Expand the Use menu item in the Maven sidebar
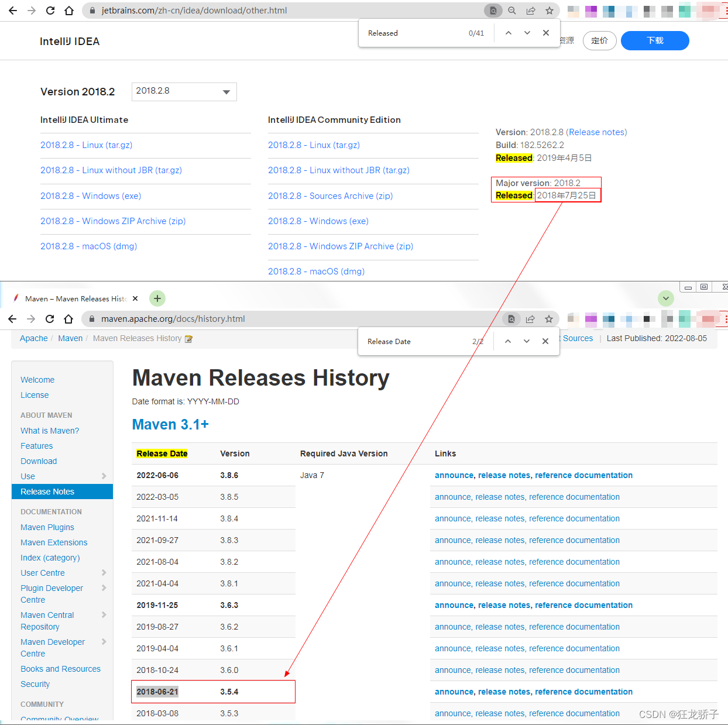Image resolution: width=728 pixels, height=725 pixels. [x=104, y=476]
